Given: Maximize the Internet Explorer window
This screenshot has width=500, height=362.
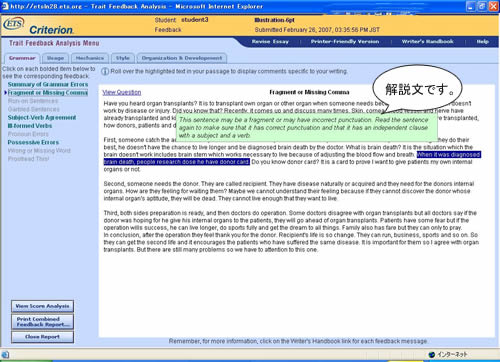Looking at the screenshot, I should tap(482, 6).
